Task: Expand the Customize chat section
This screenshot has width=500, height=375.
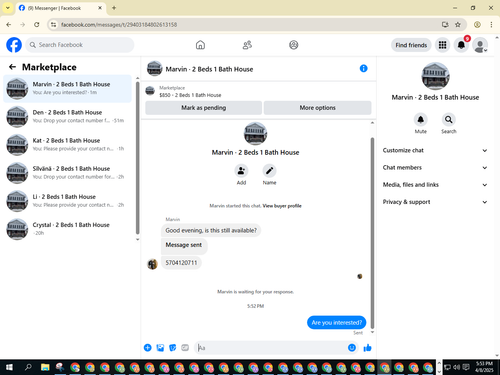Action: coord(435,150)
